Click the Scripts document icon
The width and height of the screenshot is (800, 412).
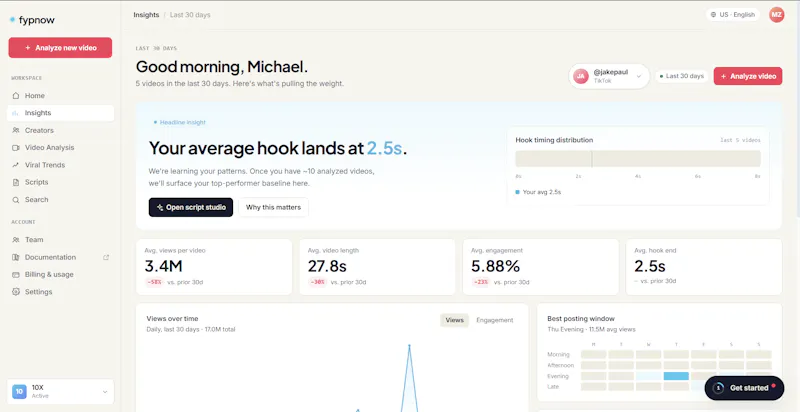tap(16, 183)
